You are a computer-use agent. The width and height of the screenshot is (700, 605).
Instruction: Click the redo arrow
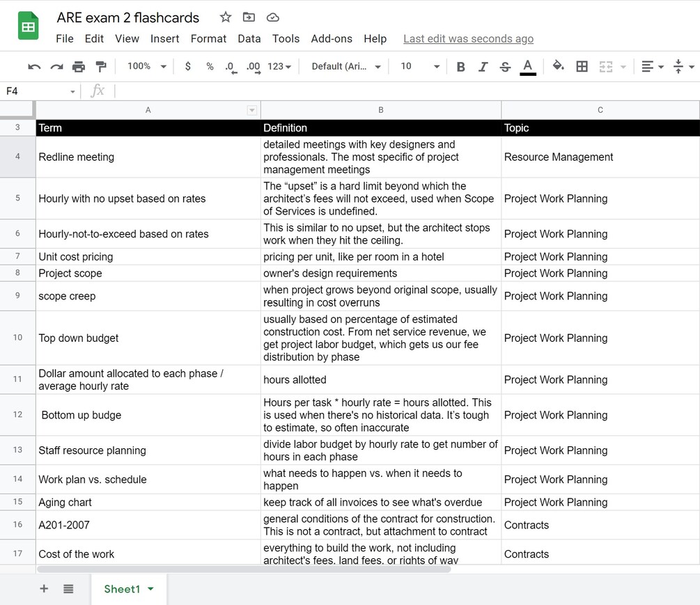(56, 66)
